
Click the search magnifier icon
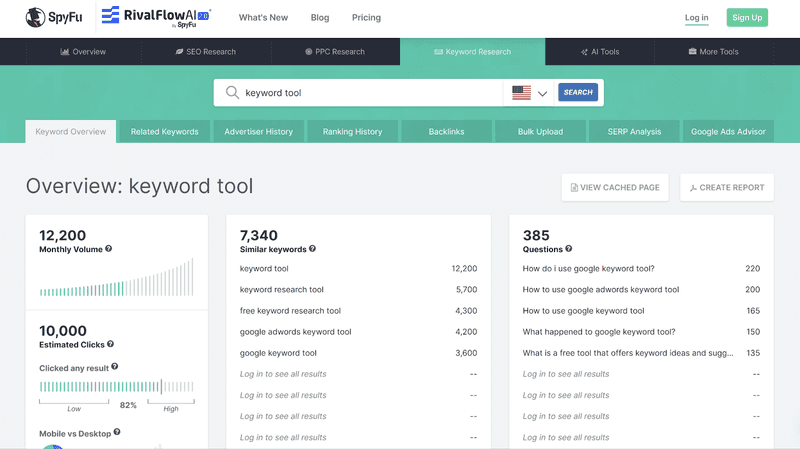coord(232,92)
